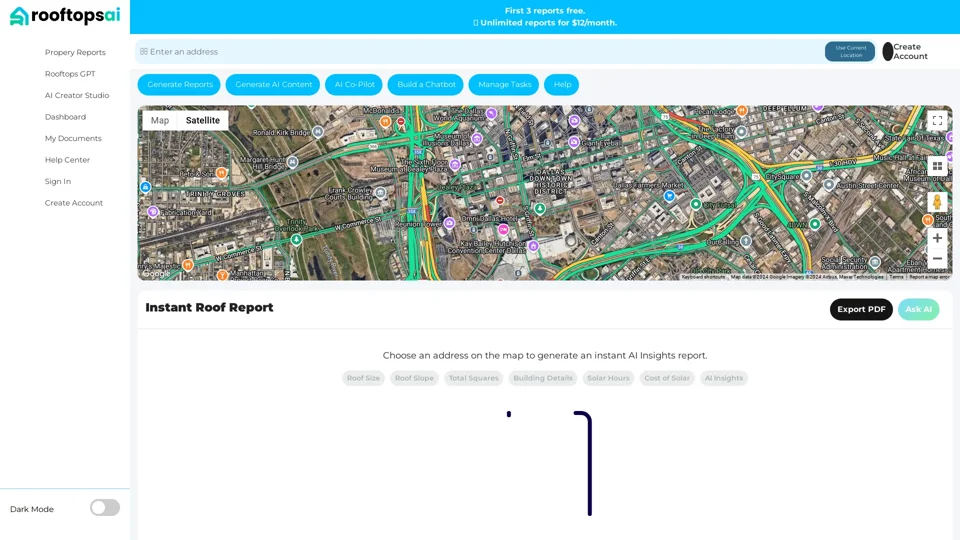Select the Cost of Solar chip

tap(667, 378)
